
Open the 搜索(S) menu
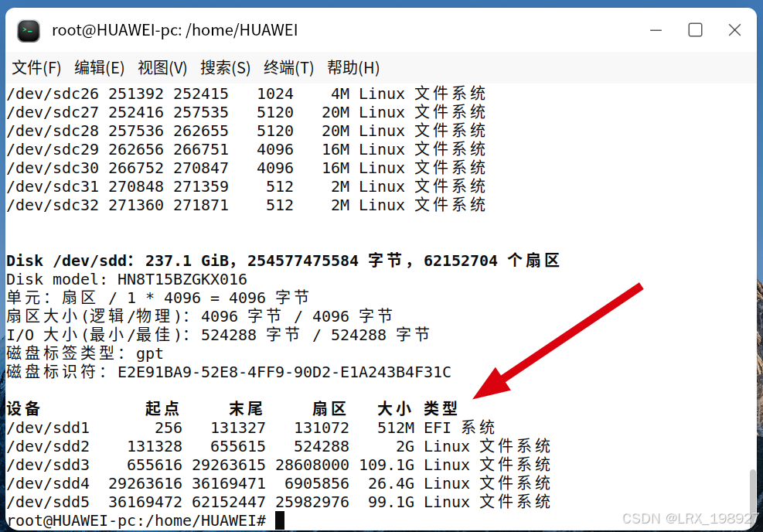[225, 67]
